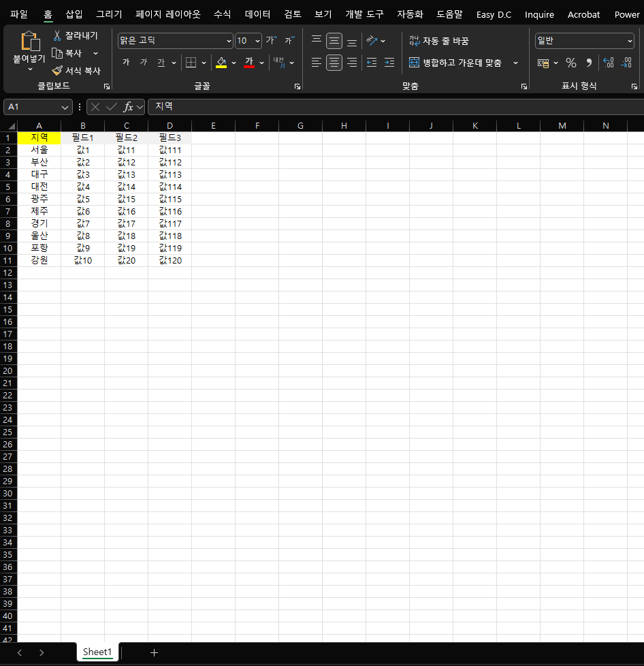This screenshot has width=644, height=666.
Task: Click the increase indent icon
Action: tap(389, 63)
